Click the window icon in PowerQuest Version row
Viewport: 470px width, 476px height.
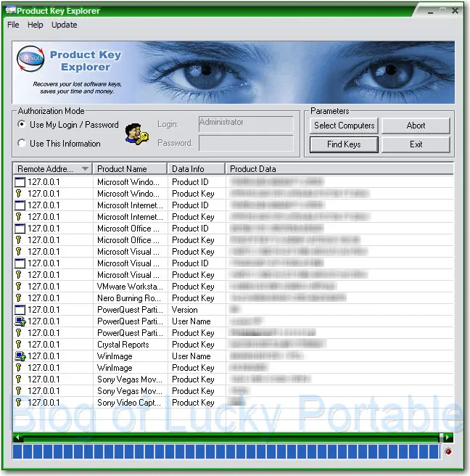(x=20, y=310)
